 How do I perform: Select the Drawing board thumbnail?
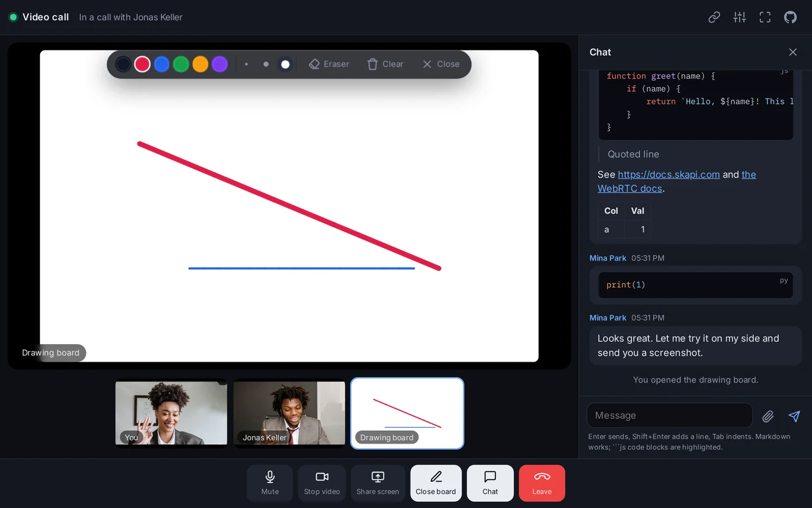[x=407, y=413]
